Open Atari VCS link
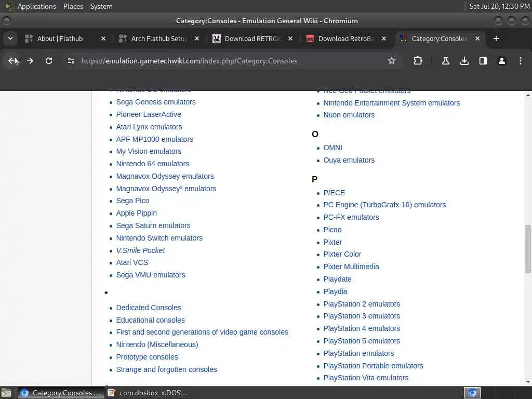This screenshot has height=399, width=532. 132,262
